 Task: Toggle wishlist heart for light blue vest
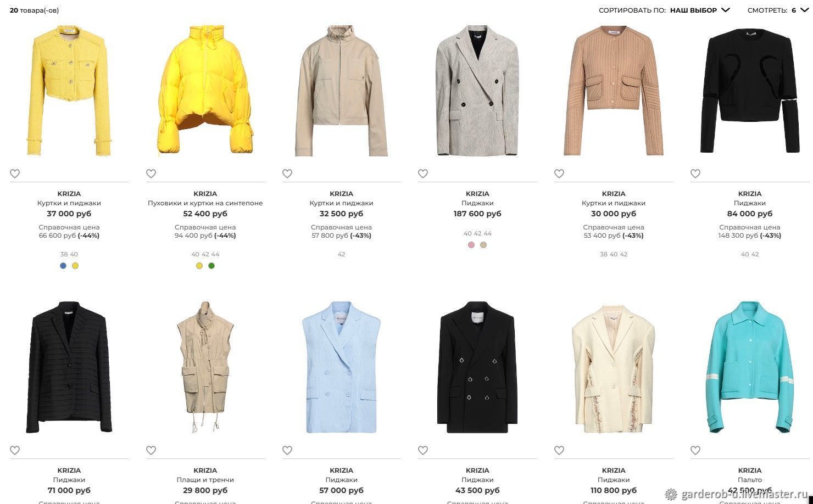coord(287,450)
